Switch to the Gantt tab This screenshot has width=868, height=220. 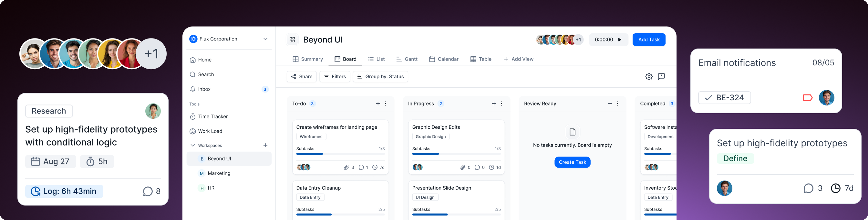[x=407, y=59]
